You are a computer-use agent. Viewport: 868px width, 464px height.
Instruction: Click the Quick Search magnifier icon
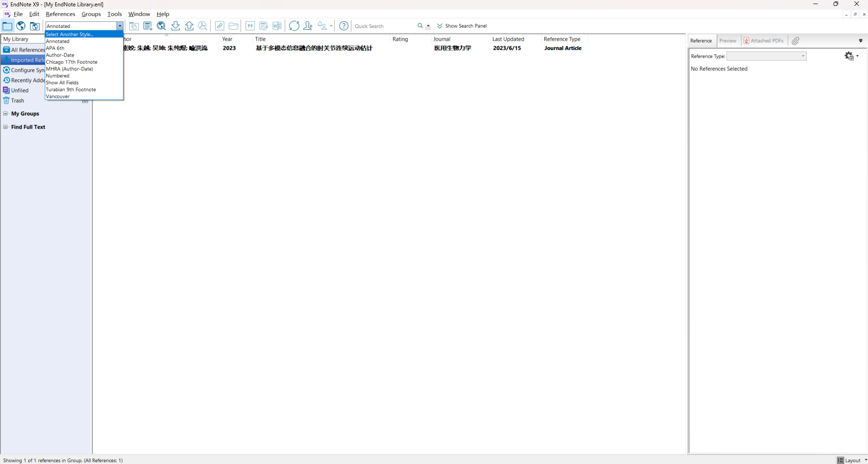[420, 26]
